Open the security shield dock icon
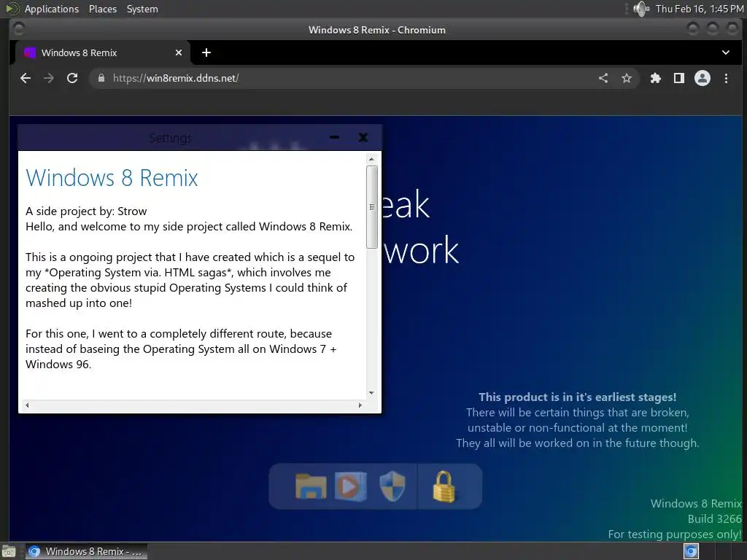Screen dimensions: 747x560 [392, 486]
